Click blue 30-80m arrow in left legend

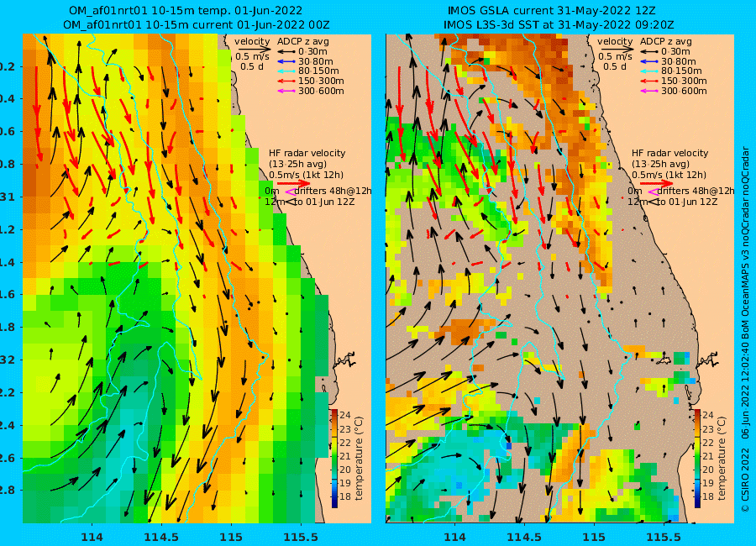[x=286, y=61]
